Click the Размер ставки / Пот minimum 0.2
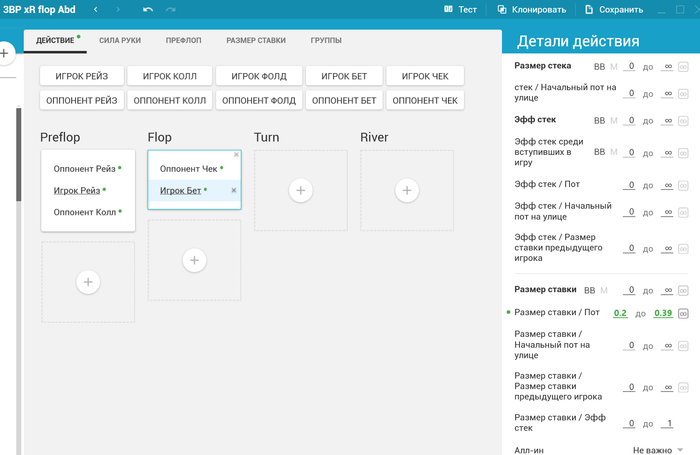The width and height of the screenshot is (700, 455). pos(620,313)
